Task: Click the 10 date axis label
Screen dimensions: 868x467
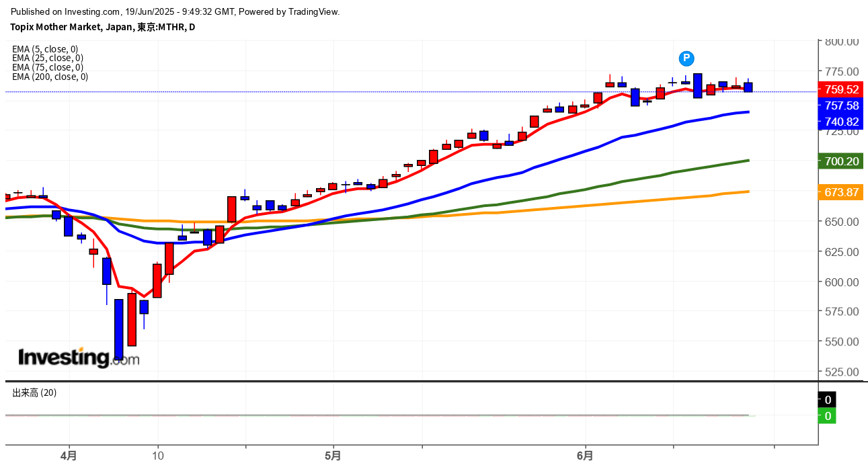Action: (158, 455)
